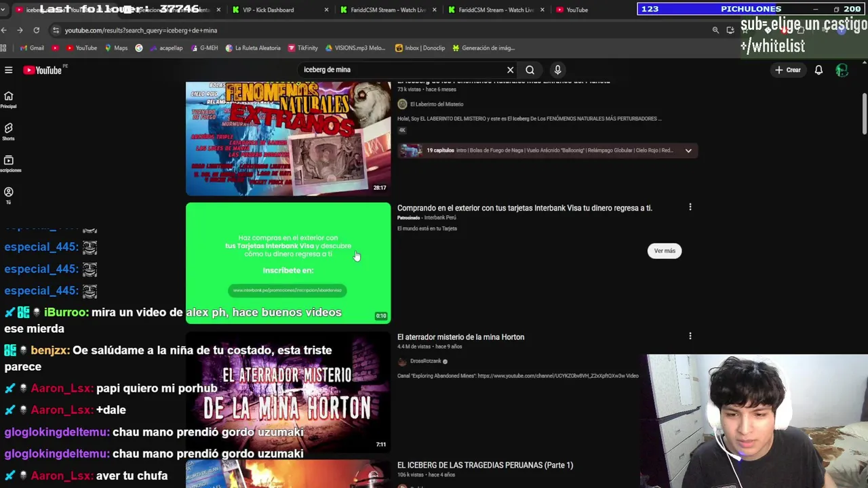Start voice search with the microphone

(x=557, y=70)
